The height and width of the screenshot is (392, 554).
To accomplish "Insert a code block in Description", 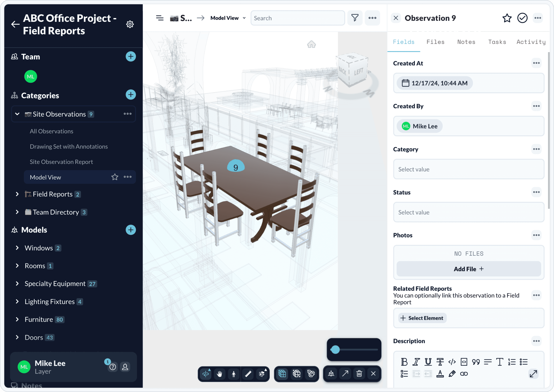I will [464, 362].
